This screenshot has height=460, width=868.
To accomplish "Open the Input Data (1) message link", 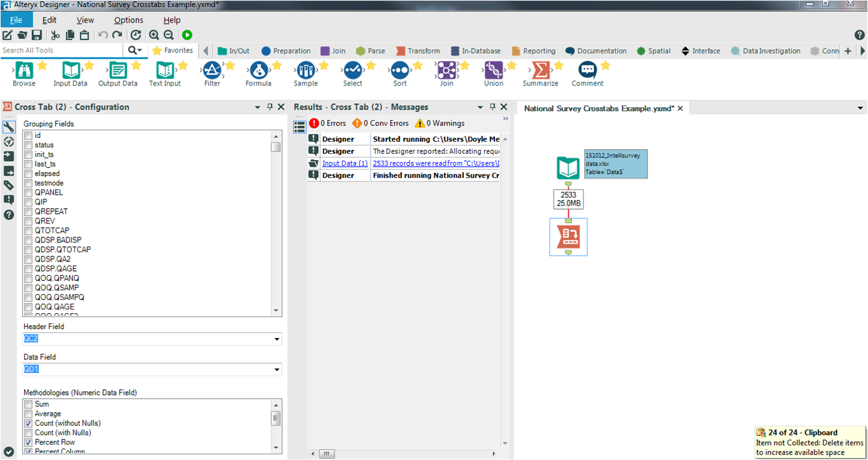I will [345, 163].
